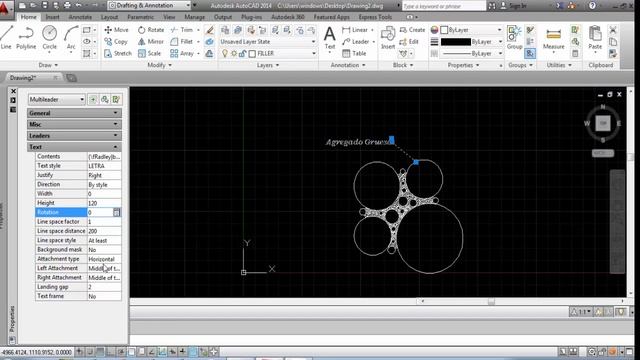Click the Table tool
The image size is (640, 360).
click(x=354, y=53)
